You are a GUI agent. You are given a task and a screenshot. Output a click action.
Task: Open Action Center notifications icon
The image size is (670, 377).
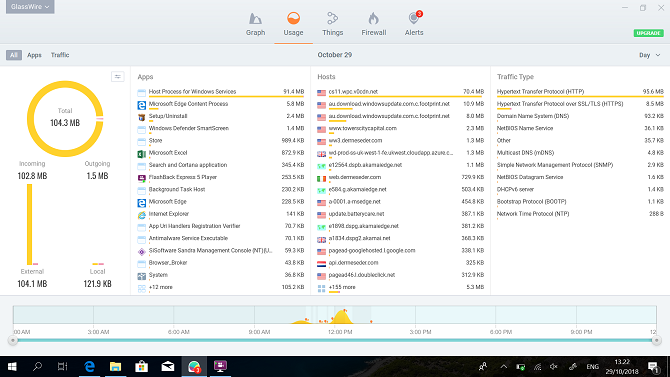[653, 366]
